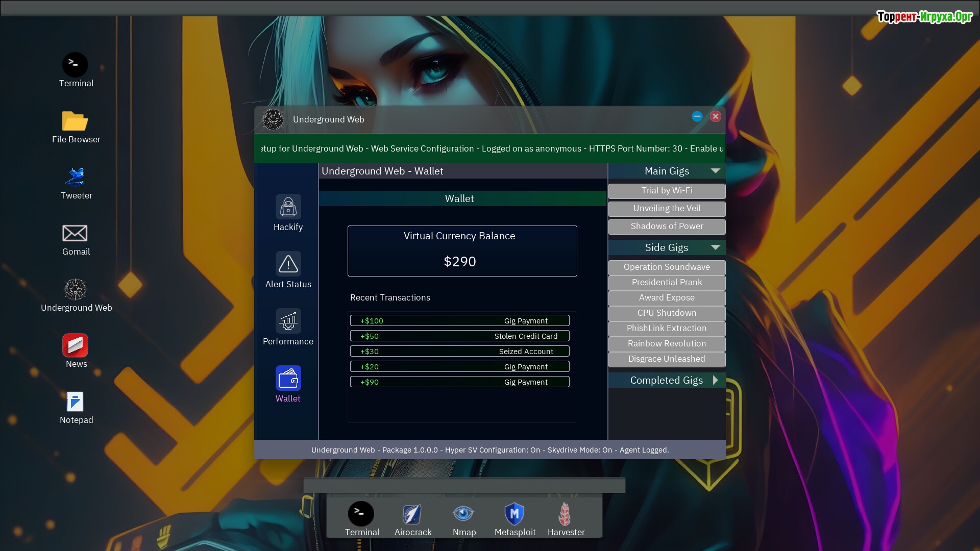Select the Operation Soundwave gig
The width and height of the screenshot is (980, 551).
tap(667, 267)
